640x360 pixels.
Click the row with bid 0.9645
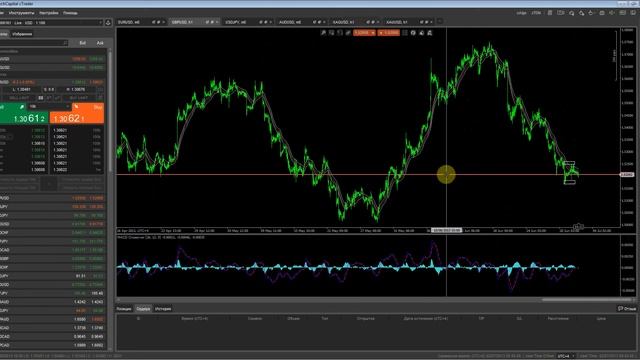point(52,337)
